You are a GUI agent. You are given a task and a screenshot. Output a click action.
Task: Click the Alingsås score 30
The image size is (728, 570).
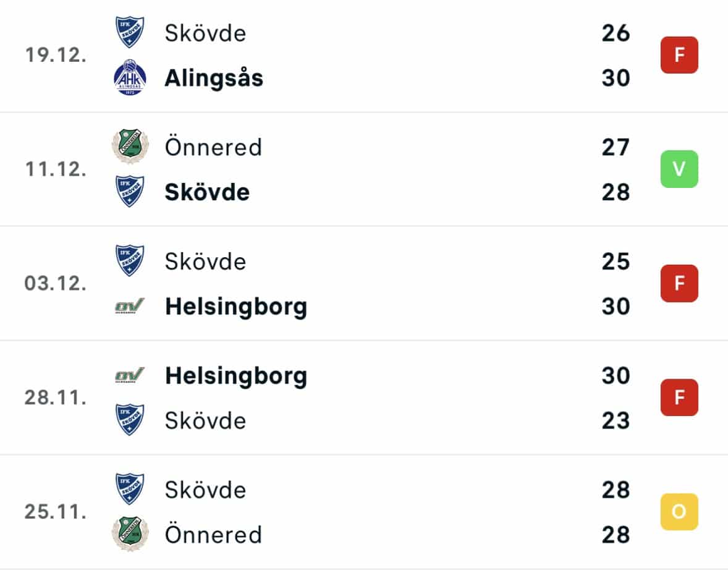tap(616, 77)
